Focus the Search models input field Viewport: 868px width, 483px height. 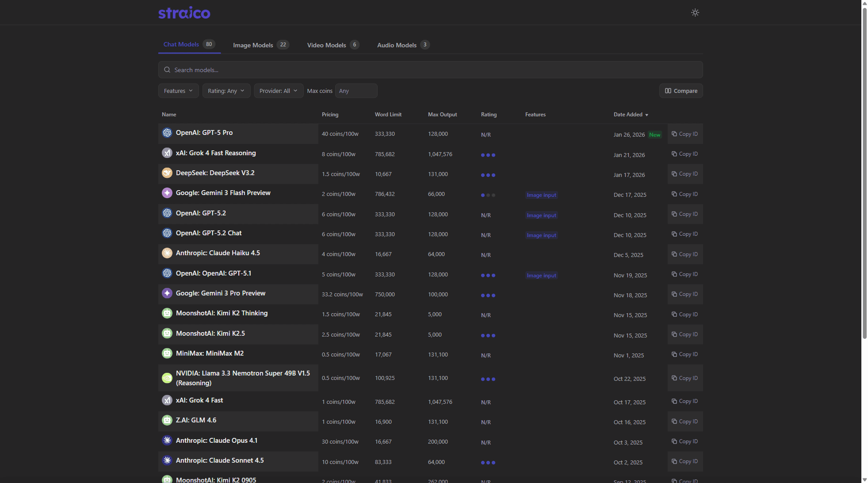tap(430, 70)
